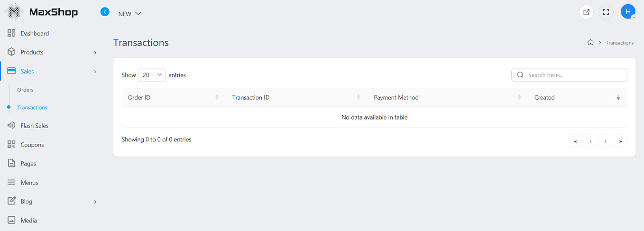The image size is (644, 231).
Task: Open the entries-per-page dropdown showing 20
Action: [152, 75]
